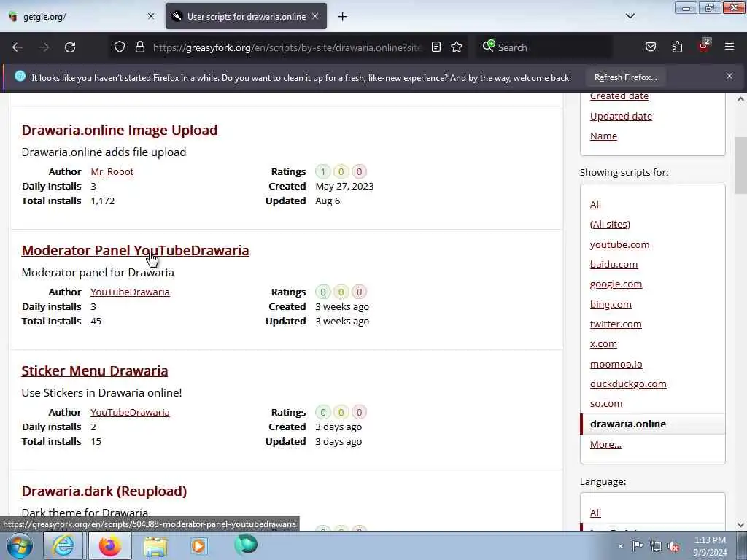This screenshot has height=560, width=747.
Task: Select the drawaria.online site entry
Action: pyautogui.click(x=652, y=424)
